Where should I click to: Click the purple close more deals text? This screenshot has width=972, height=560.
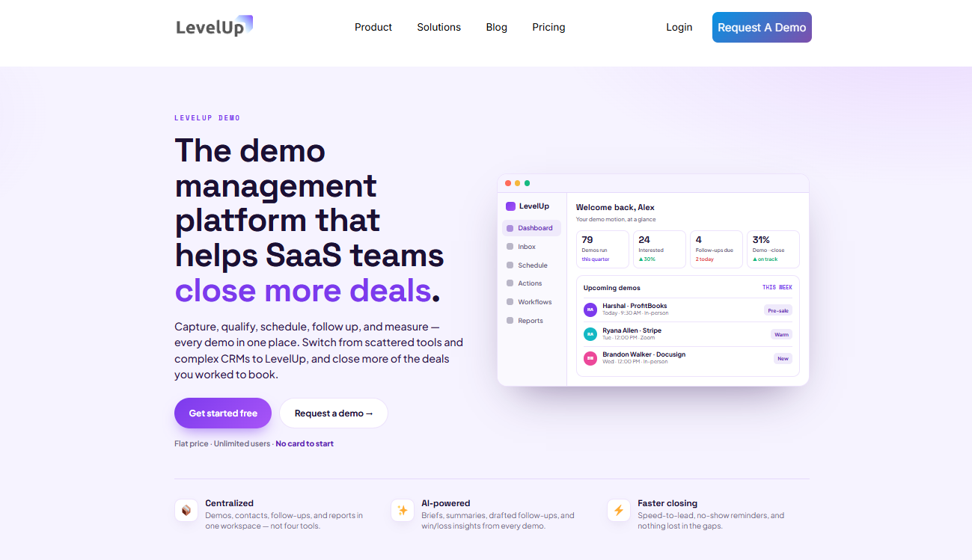click(303, 290)
